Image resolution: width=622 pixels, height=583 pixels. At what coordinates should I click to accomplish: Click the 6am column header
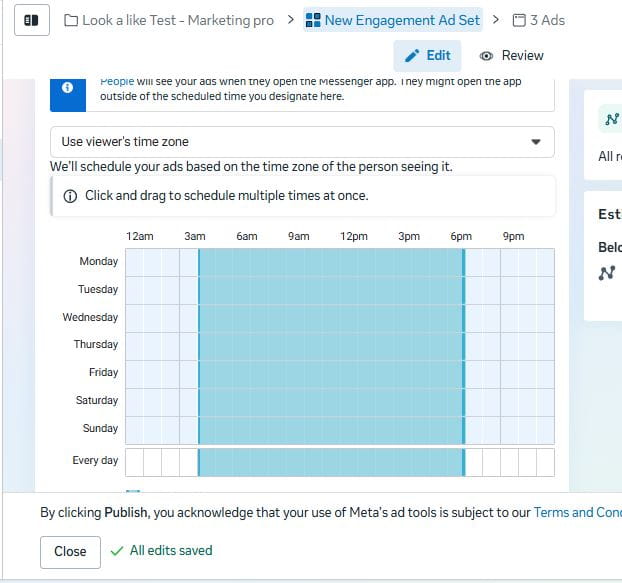pos(247,236)
